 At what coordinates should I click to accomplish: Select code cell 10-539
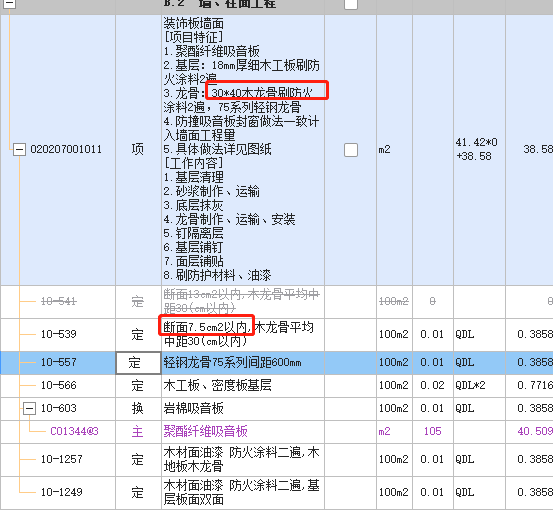point(59,334)
